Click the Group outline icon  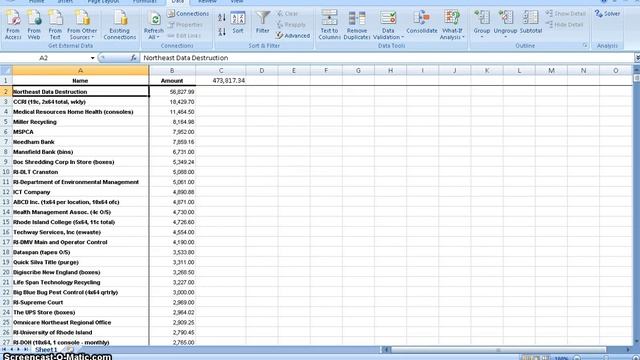pyautogui.click(x=482, y=24)
